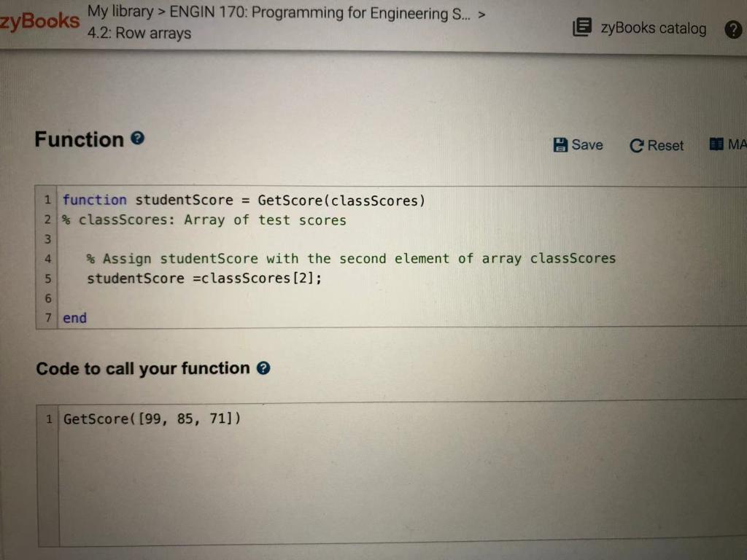
Task: Click the help icon beside the Function heading
Action: [138, 139]
